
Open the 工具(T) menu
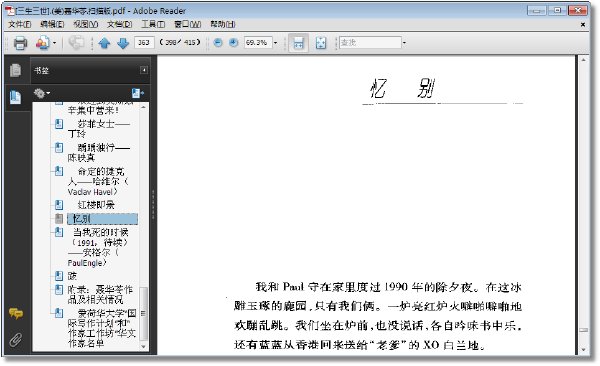point(153,25)
